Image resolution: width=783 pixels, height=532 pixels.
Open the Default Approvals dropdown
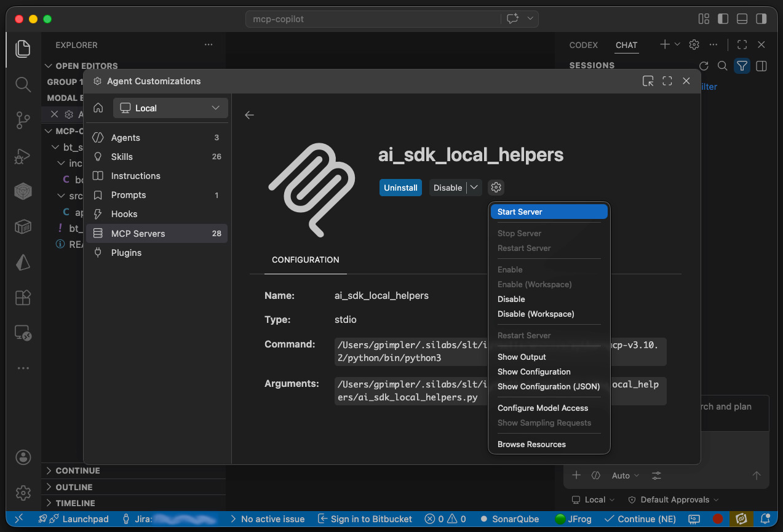point(674,500)
